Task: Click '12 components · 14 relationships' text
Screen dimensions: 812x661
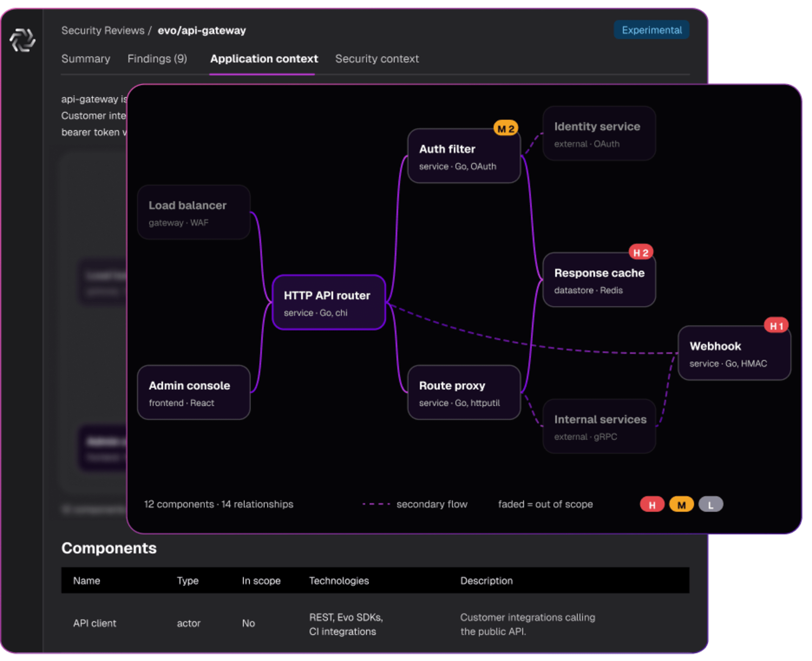Action: tap(219, 505)
